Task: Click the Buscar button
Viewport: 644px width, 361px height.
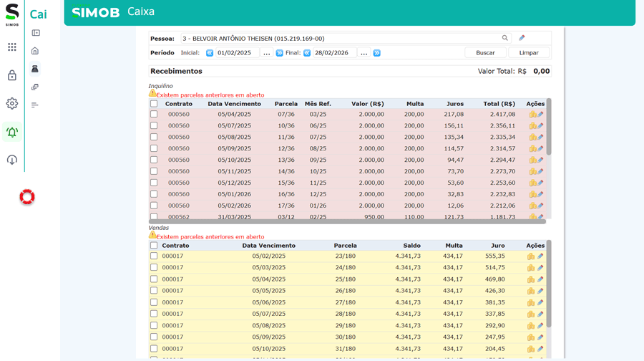Action: point(485,53)
